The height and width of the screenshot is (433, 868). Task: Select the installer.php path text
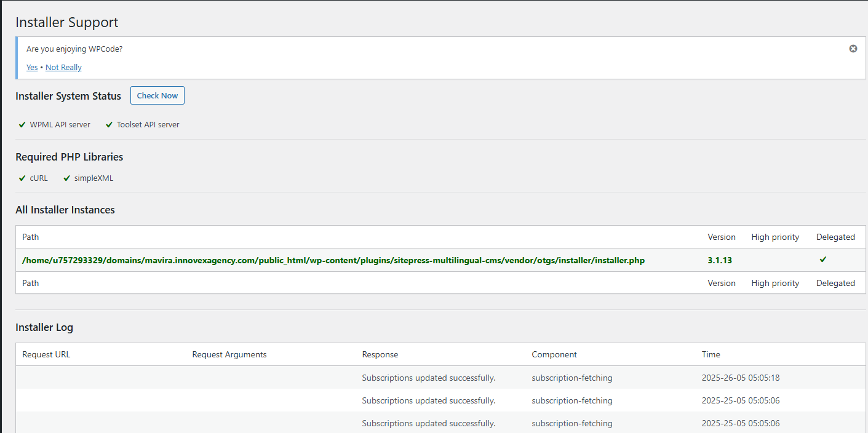pos(333,260)
